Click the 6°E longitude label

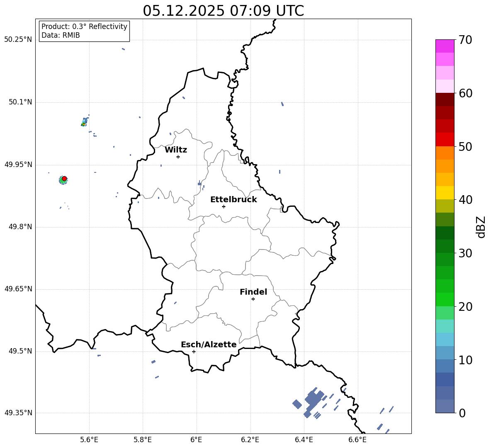[196, 440]
